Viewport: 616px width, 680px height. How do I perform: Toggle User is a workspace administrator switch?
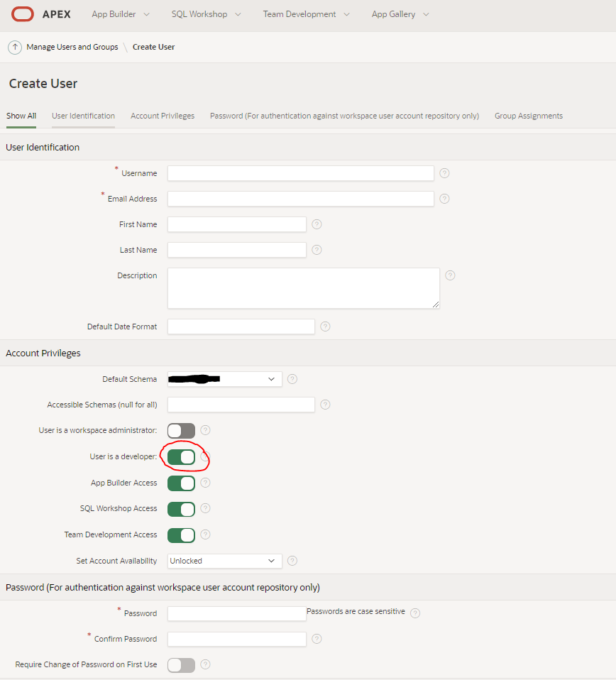(181, 431)
